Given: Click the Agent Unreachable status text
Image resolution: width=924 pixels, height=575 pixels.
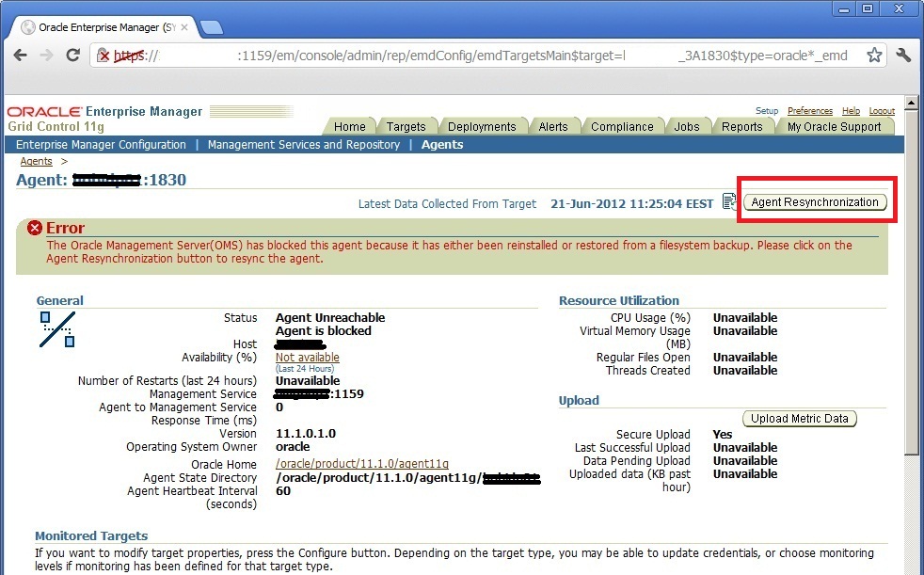Looking at the screenshot, I should click(x=330, y=318).
